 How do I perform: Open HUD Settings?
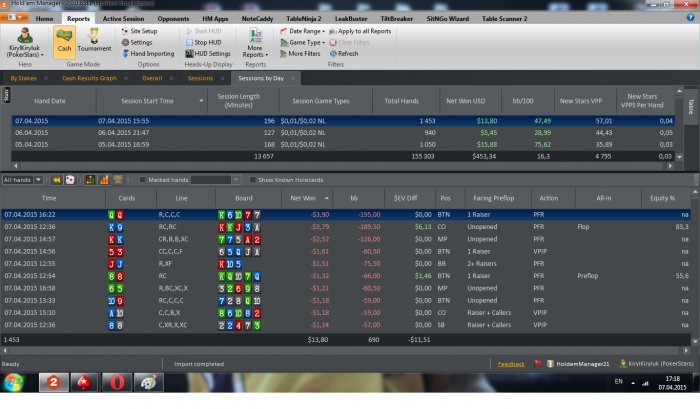(208, 54)
